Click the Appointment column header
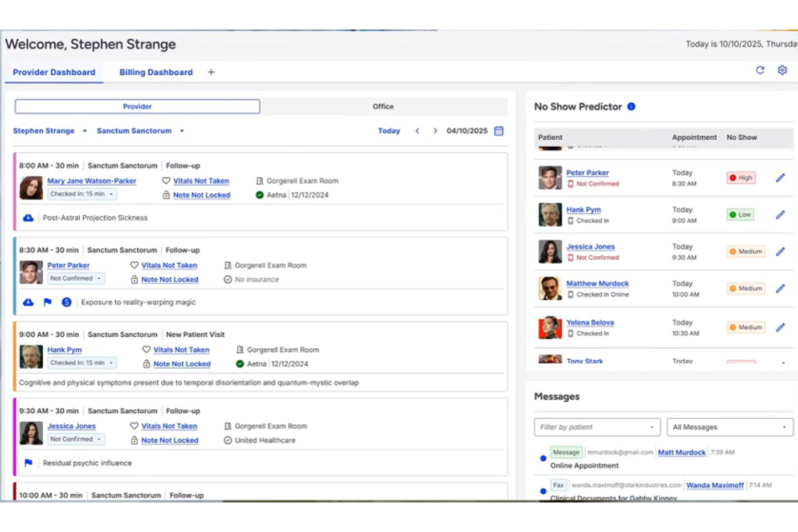Image resolution: width=798 pixels, height=532 pixels. tap(694, 137)
